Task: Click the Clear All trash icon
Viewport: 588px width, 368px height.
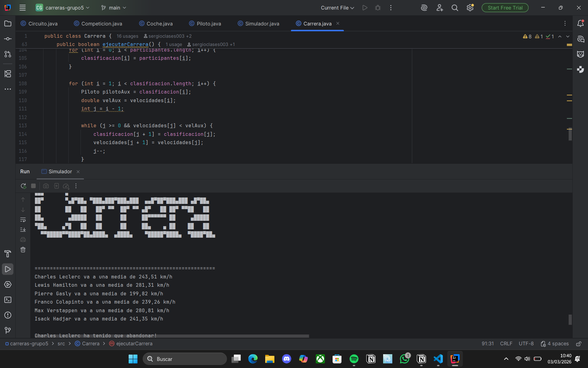Action: [x=23, y=250]
